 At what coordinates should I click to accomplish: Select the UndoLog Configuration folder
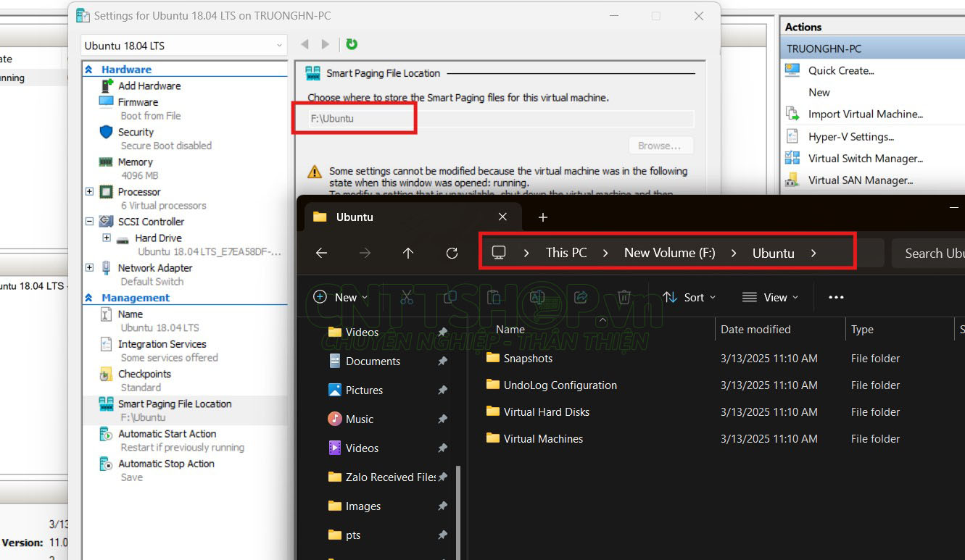click(x=560, y=385)
